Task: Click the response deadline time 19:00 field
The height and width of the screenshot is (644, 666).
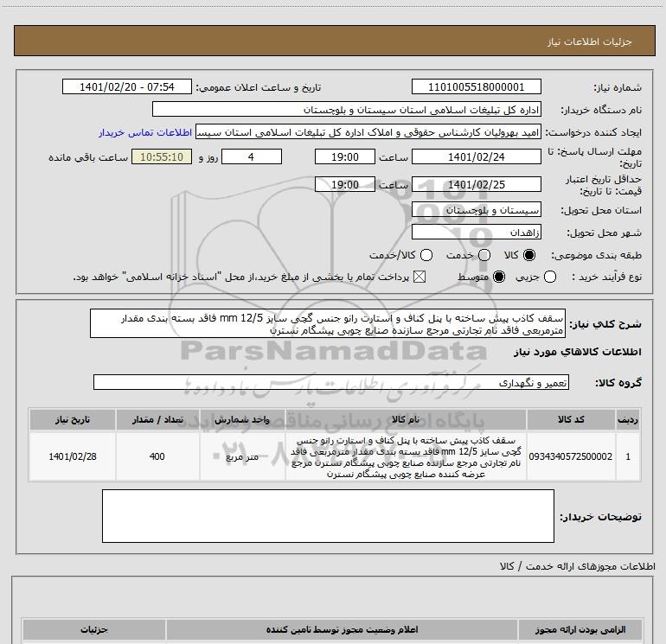Action: pos(345,157)
